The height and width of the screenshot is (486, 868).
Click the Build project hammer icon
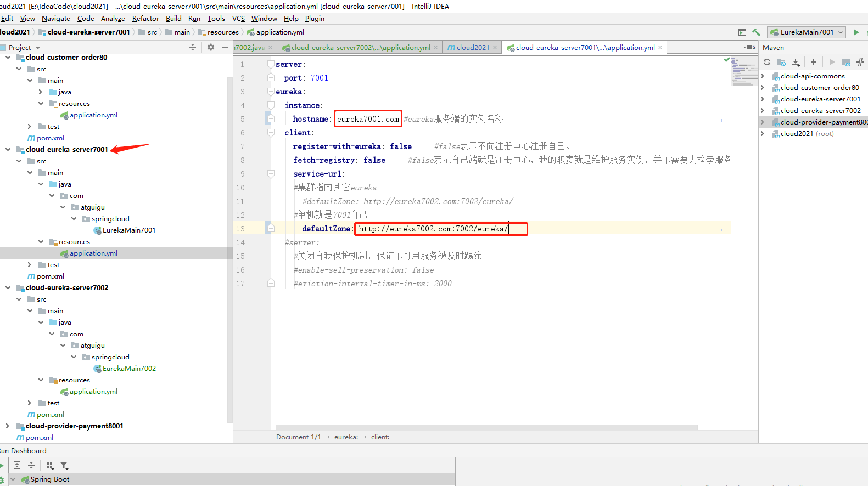coord(756,32)
